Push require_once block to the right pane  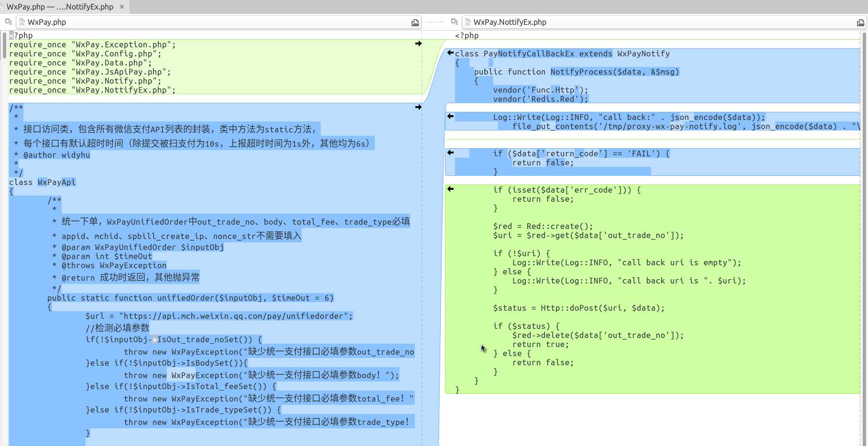418,44
